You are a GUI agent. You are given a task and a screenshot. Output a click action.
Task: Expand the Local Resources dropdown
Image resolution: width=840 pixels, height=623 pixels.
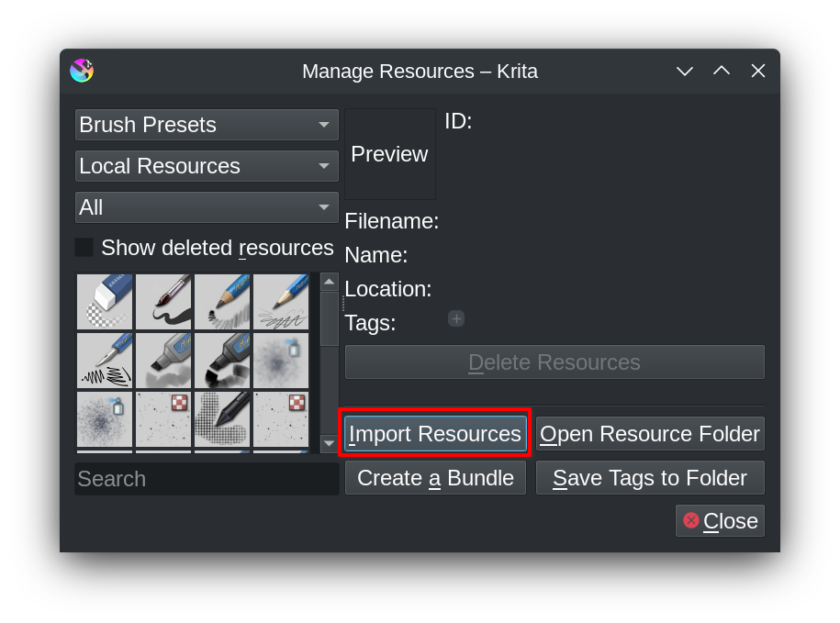[207, 166]
